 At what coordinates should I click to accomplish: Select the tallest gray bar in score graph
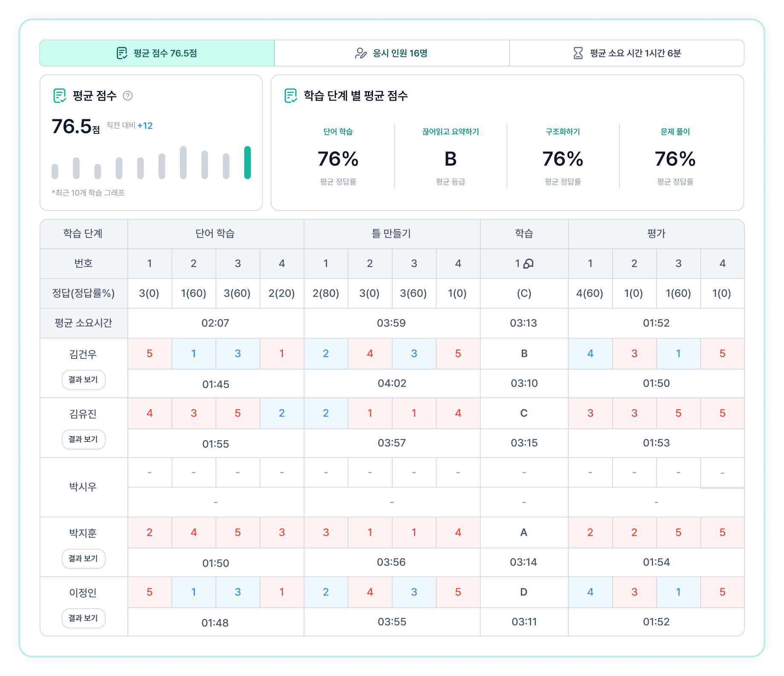(183, 163)
